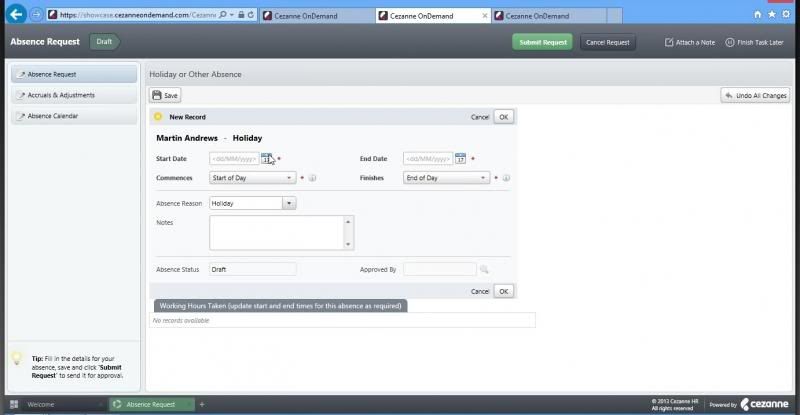The height and width of the screenshot is (415, 800).
Task: Switch to the first Cezanne OnDemand browser tab
Action: tap(316, 16)
